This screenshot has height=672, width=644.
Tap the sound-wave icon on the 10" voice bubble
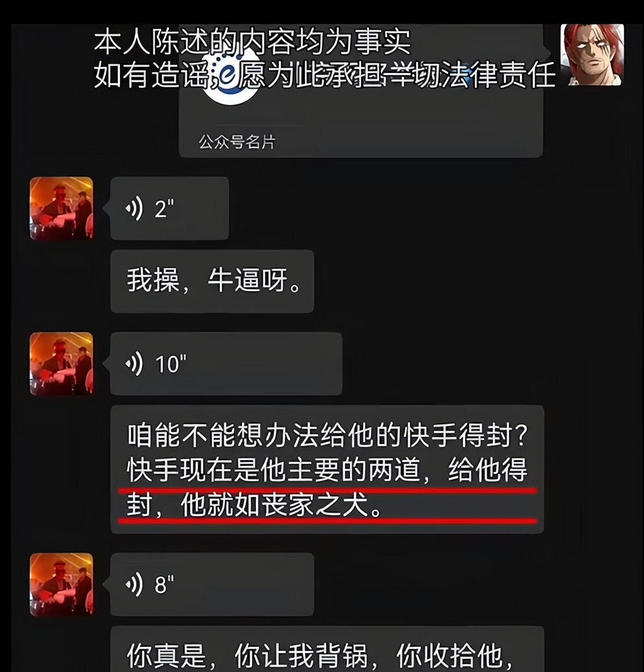tap(134, 364)
